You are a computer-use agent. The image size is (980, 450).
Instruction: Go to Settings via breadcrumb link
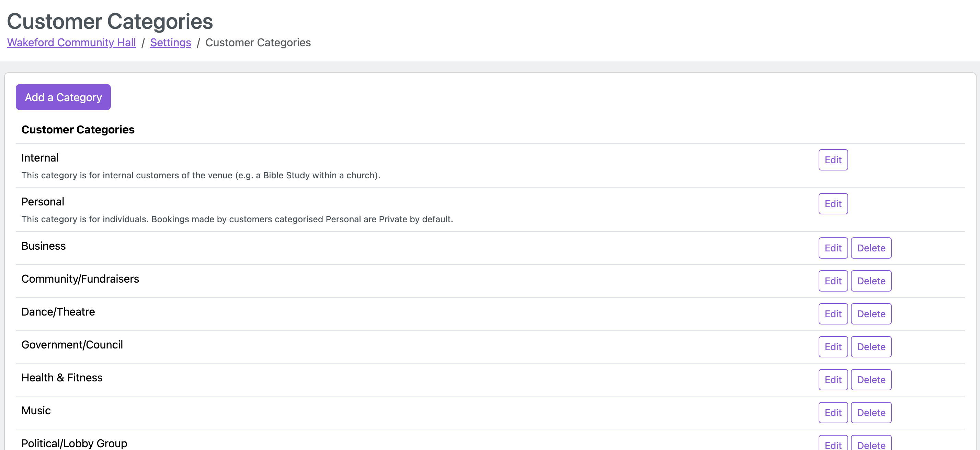(x=170, y=43)
